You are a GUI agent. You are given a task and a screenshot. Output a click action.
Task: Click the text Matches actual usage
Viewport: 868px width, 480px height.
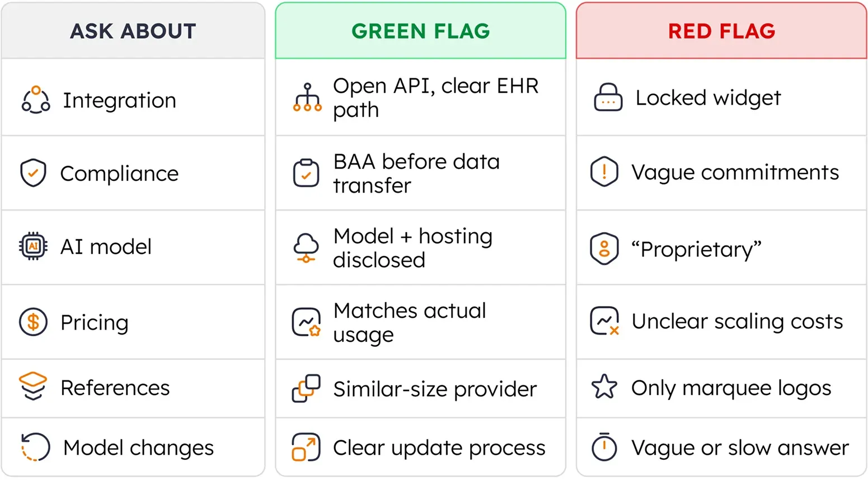click(x=410, y=322)
